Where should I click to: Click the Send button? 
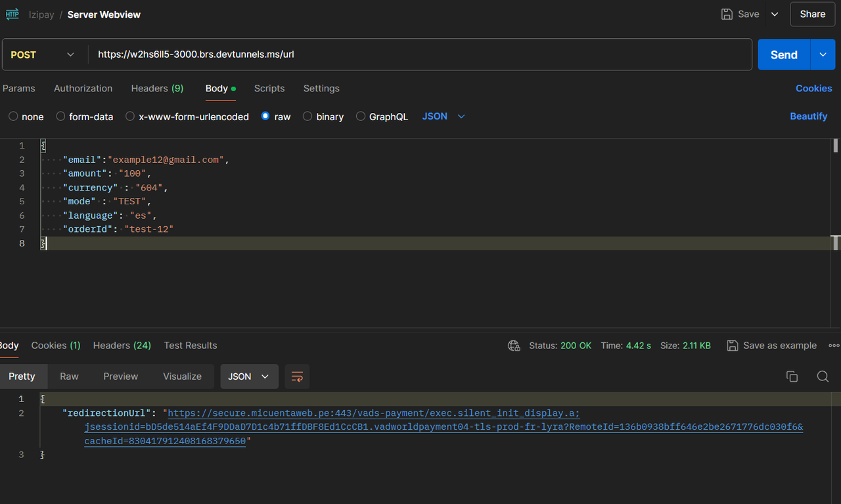click(x=784, y=55)
